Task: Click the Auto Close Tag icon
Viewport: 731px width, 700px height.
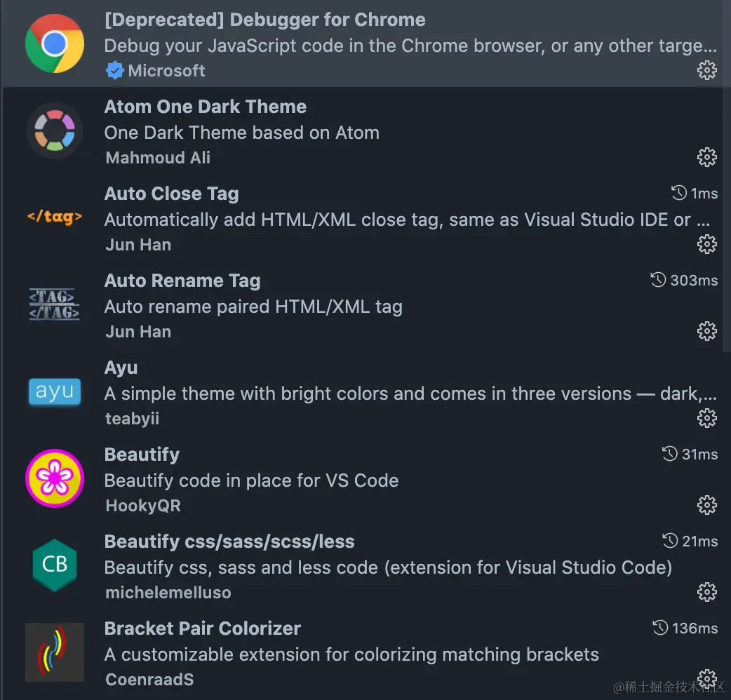Action: coord(55,217)
